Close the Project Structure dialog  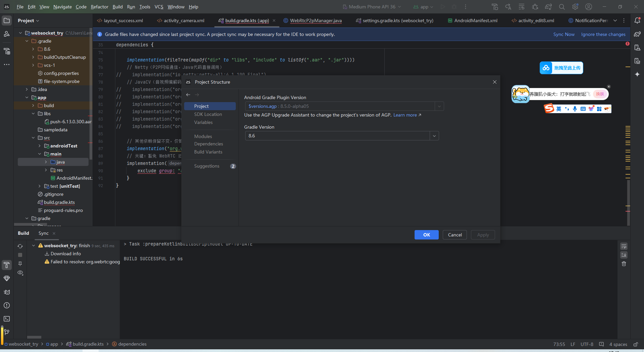pyautogui.click(x=495, y=82)
